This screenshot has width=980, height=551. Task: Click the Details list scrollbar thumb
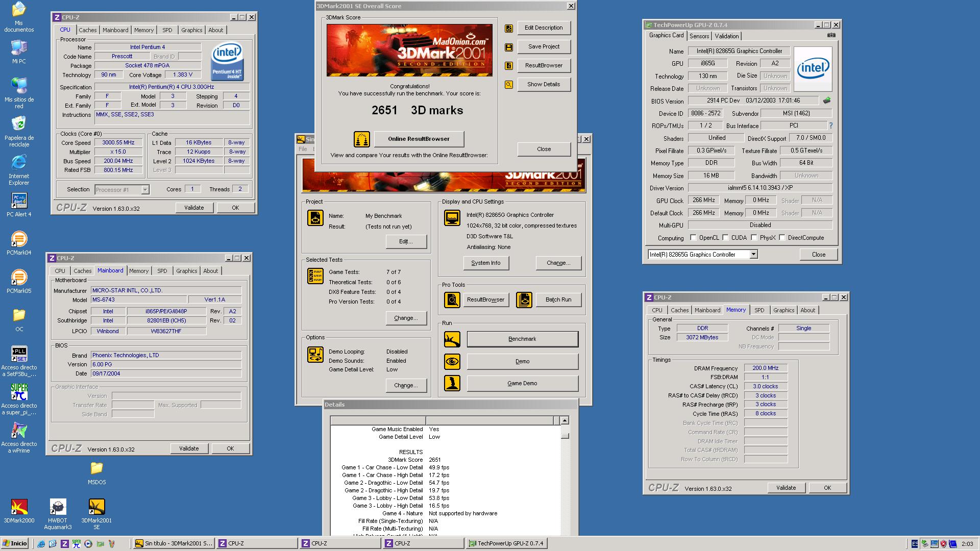[565, 436]
